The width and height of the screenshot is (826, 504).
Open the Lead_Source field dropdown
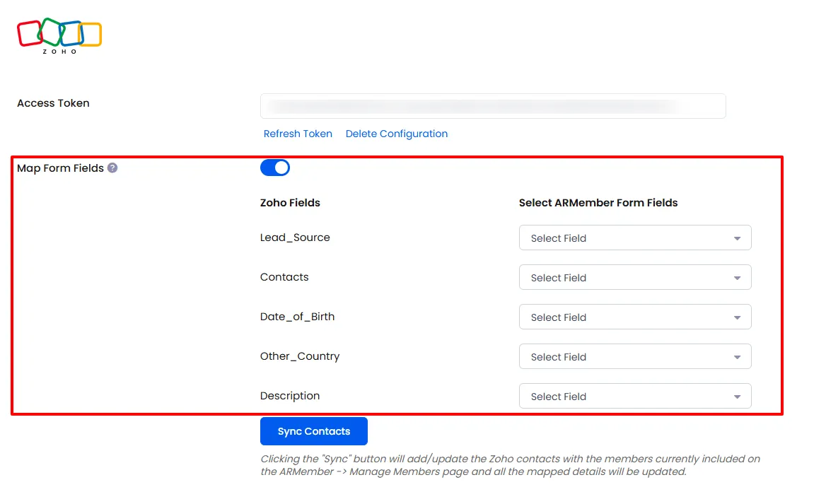click(634, 238)
